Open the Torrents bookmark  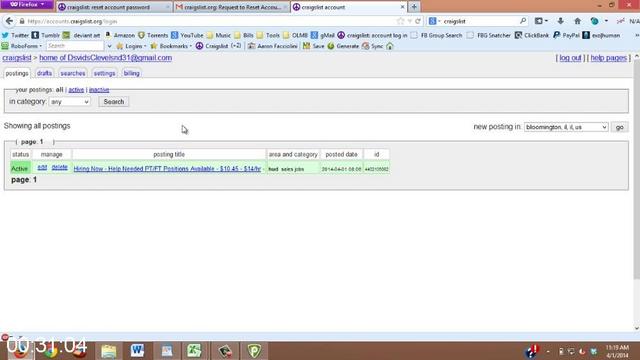coord(153,36)
